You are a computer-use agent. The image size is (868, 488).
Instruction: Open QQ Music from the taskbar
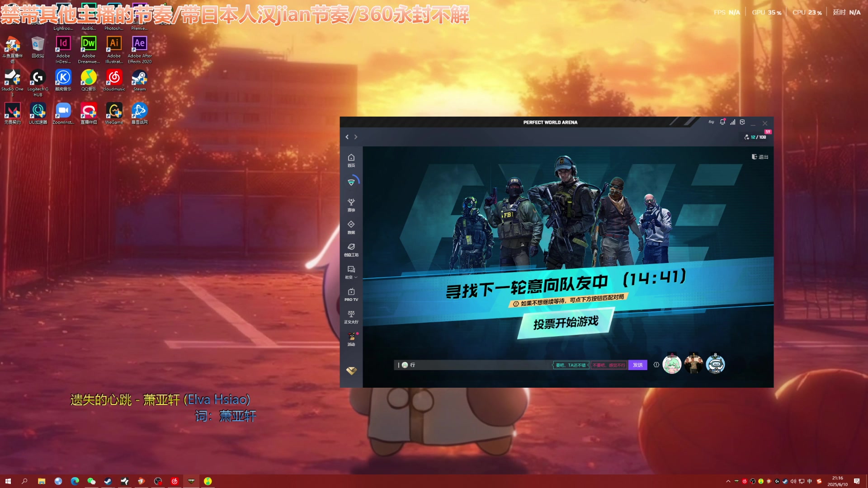pyautogui.click(x=208, y=481)
